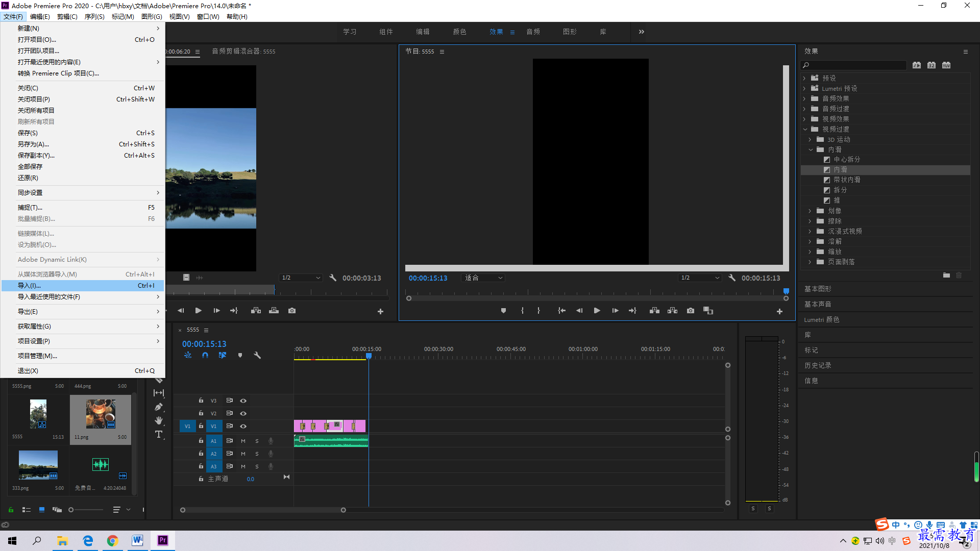Select the 带状内滑 transition
This screenshot has width=980, height=551.
[847, 180]
